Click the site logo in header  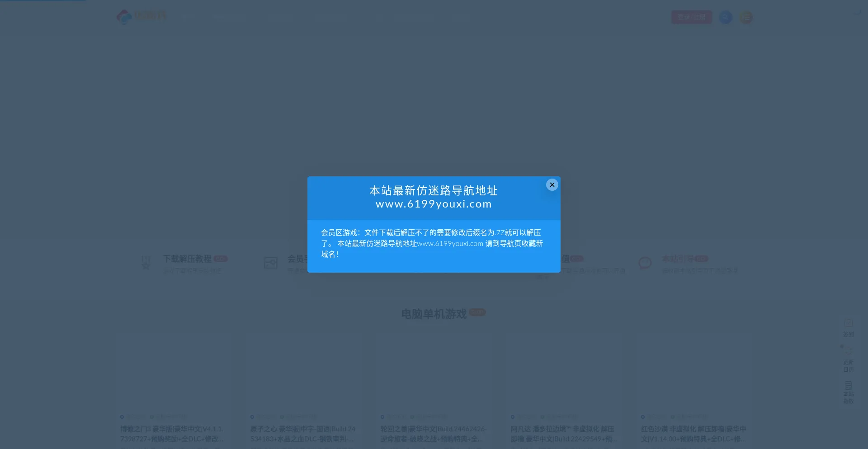click(141, 17)
